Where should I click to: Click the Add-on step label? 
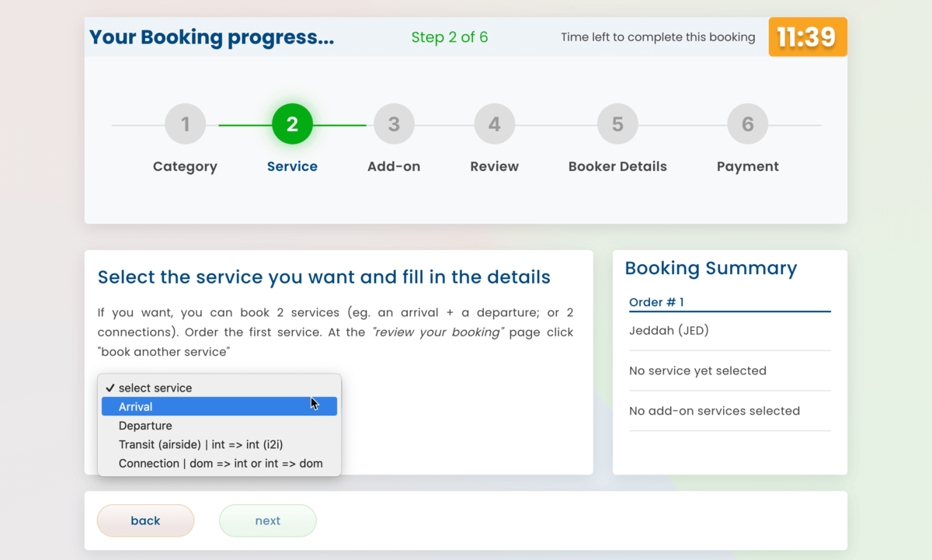394,166
